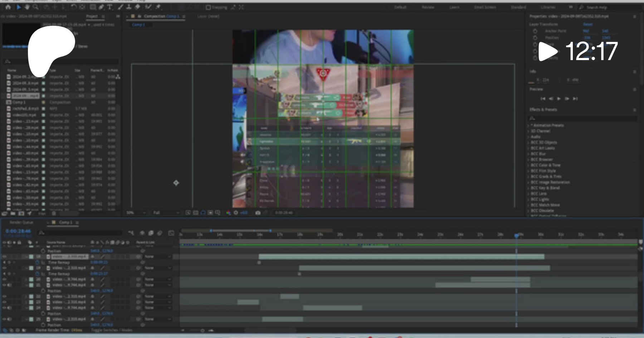Mute audio of layer 21
Screen dimensions: 644x338
9,285
